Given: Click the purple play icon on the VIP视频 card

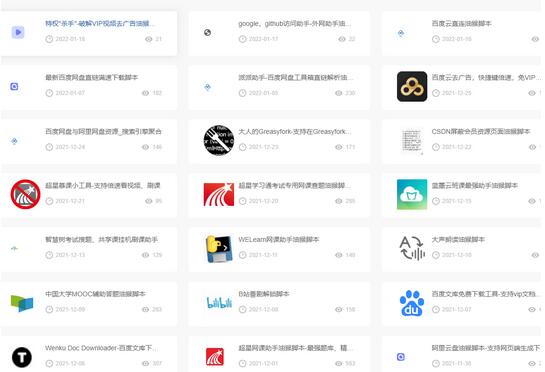Looking at the screenshot, I should pyautogui.click(x=18, y=32).
